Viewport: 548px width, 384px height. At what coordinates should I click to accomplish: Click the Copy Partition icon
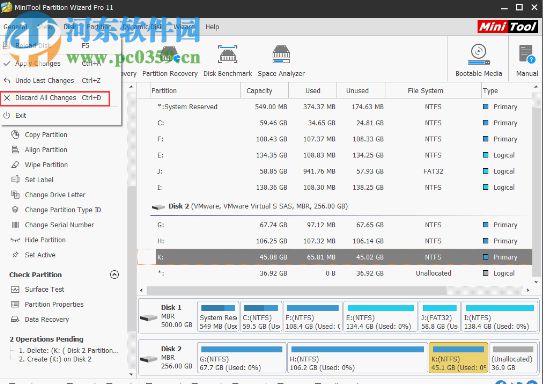click(x=15, y=134)
